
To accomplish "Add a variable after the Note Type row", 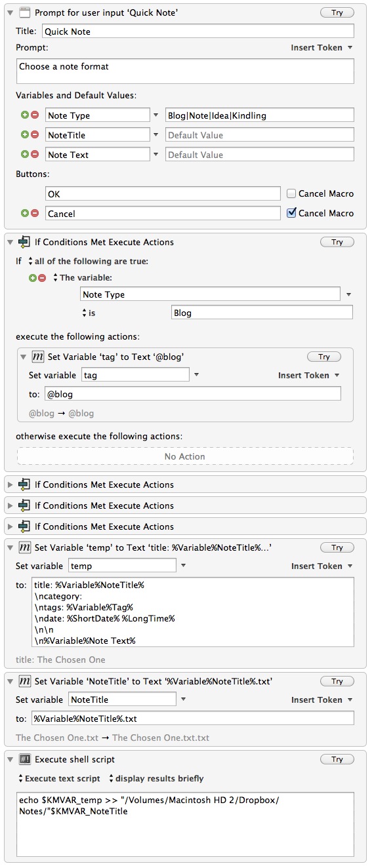I will click(26, 115).
